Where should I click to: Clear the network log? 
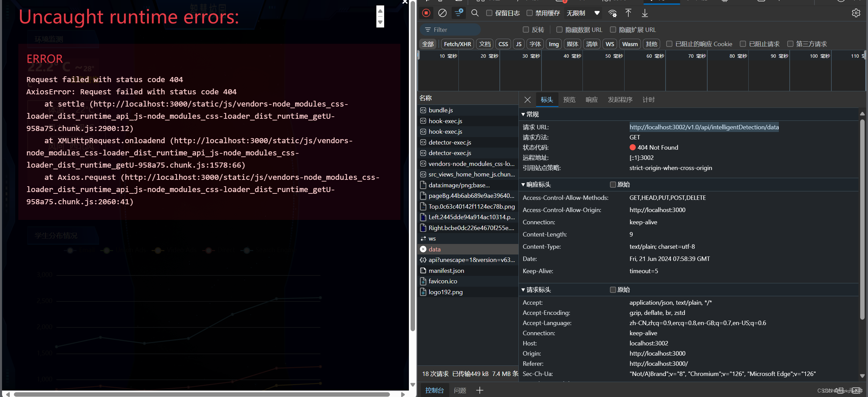(x=442, y=13)
